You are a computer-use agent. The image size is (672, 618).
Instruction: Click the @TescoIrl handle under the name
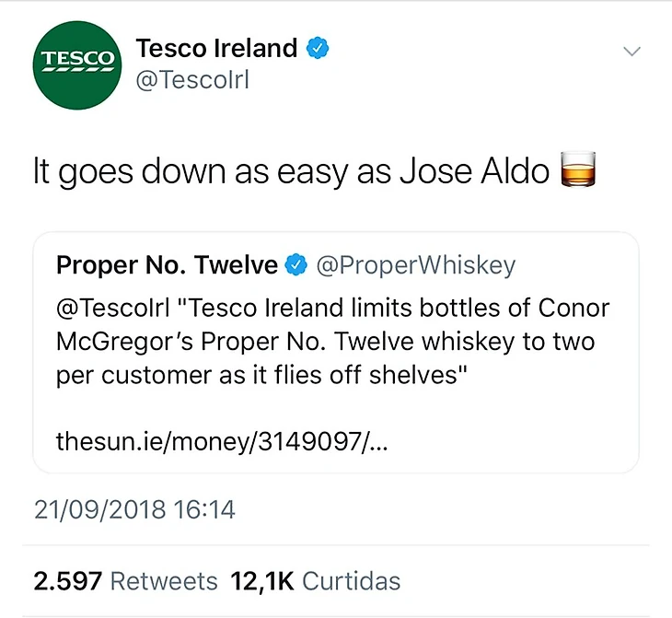(x=192, y=80)
